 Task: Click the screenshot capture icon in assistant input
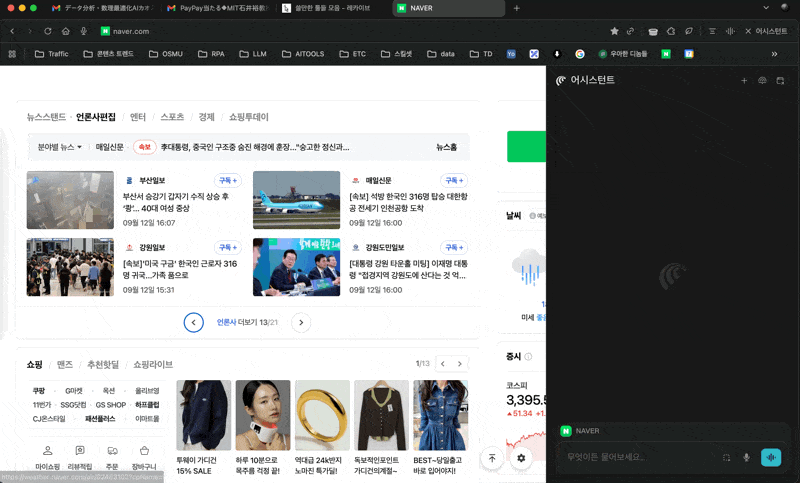tap(727, 457)
